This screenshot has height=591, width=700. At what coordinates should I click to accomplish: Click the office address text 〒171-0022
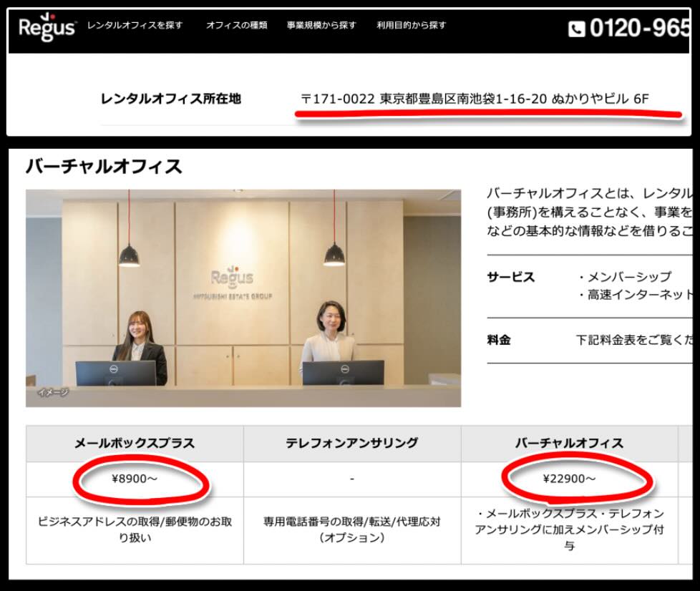[x=474, y=99]
